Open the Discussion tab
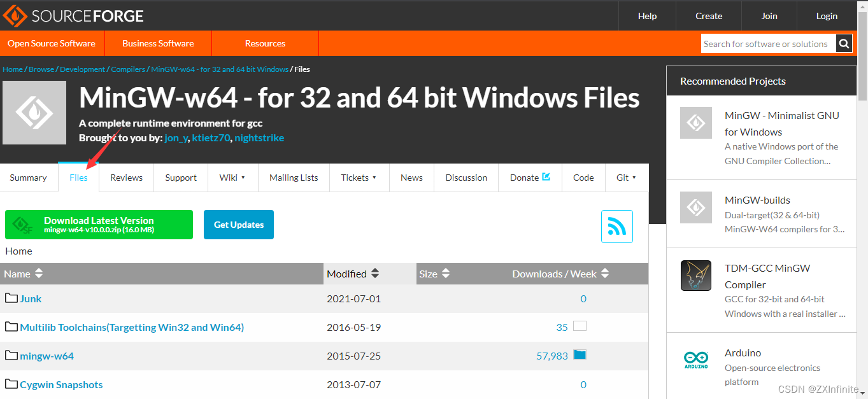Image resolution: width=868 pixels, height=399 pixels. [x=466, y=178]
